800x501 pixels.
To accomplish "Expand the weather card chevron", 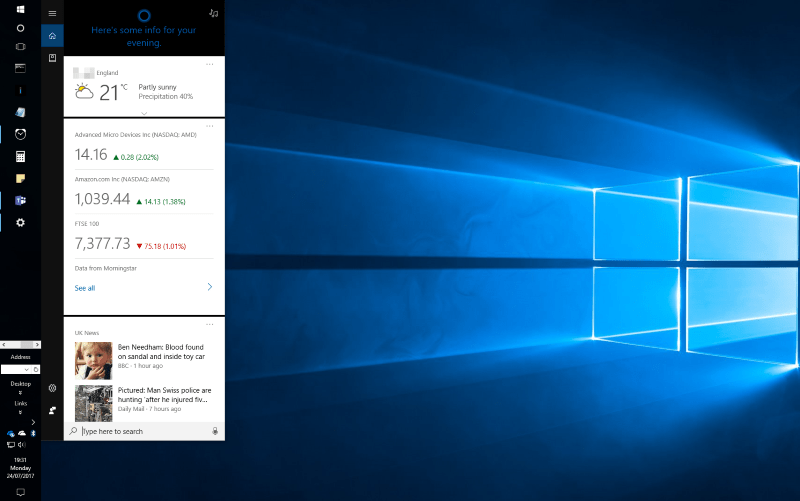I will pos(144,113).
